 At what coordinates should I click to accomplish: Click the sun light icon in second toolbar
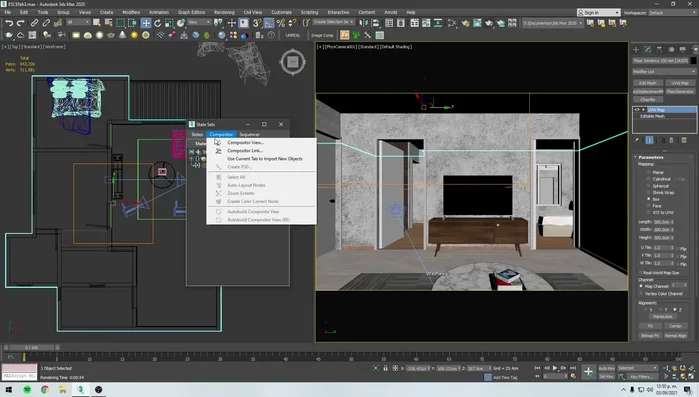pos(134,35)
